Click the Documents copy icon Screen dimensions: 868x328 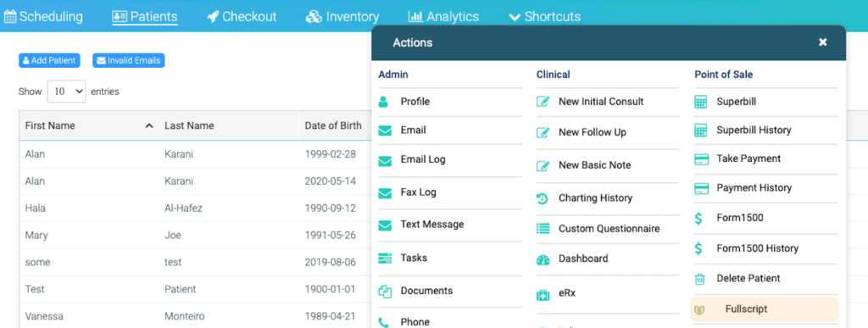[385, 291]
